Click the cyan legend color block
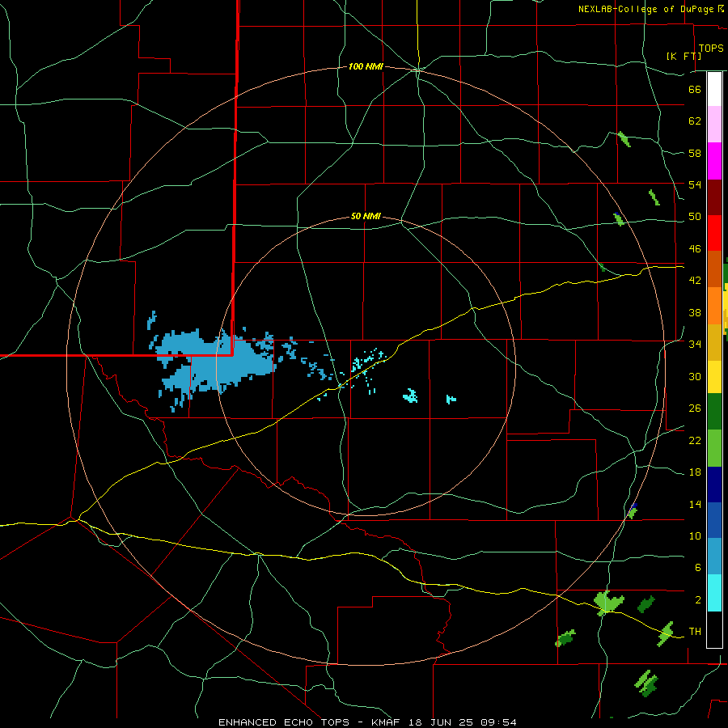This screenshot has height=728, width=728. pos(714,593)
